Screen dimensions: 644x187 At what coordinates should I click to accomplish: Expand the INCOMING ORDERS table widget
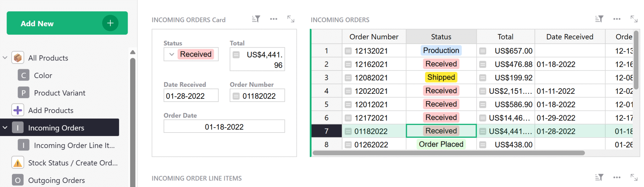(x=634, y=19)
